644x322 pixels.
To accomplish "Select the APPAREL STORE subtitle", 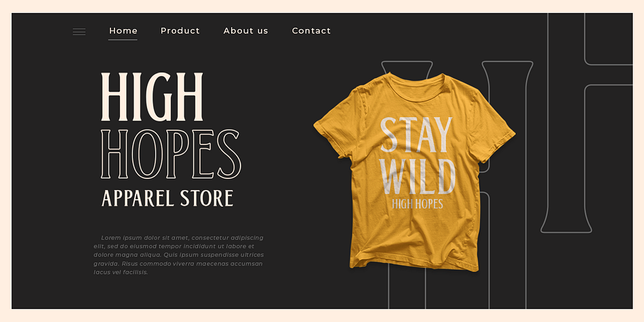I will [x=167, y=198].
